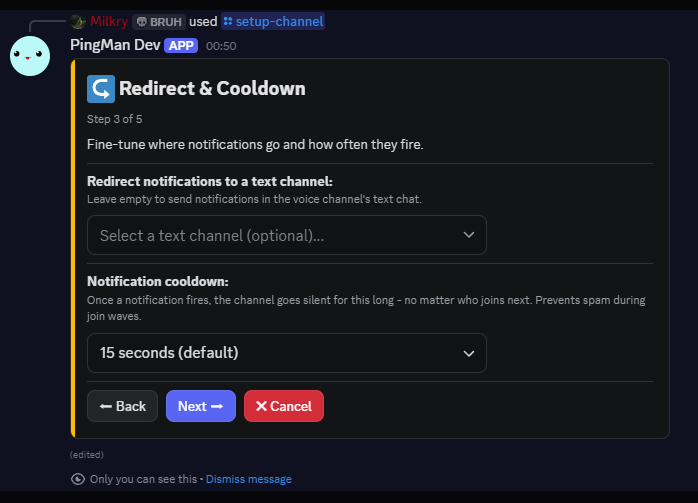This screenshot has width=698, height=503.
Task: Click 'Fine-tune where notifications go' description
Action: (255, 145)
